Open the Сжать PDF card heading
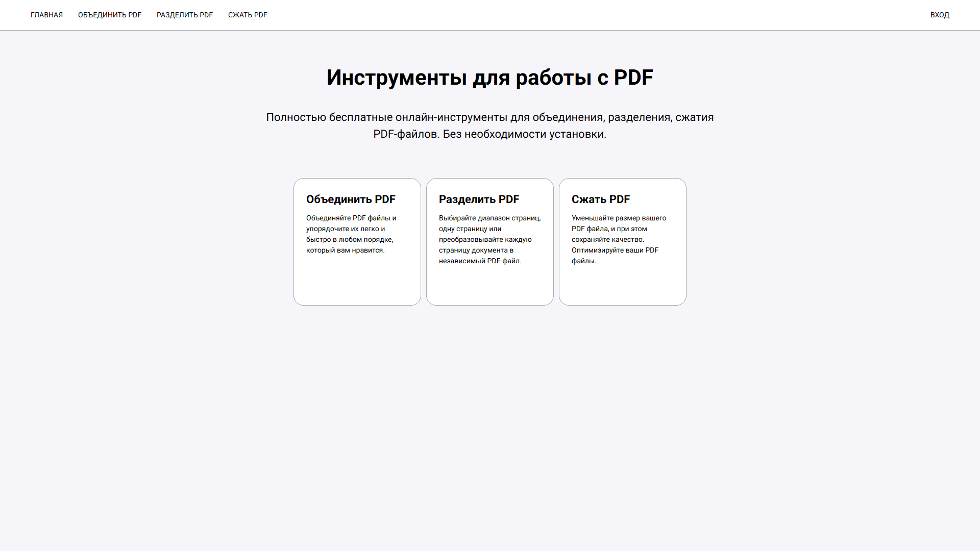This screenshot has width=980, height=551. [601, 199]
